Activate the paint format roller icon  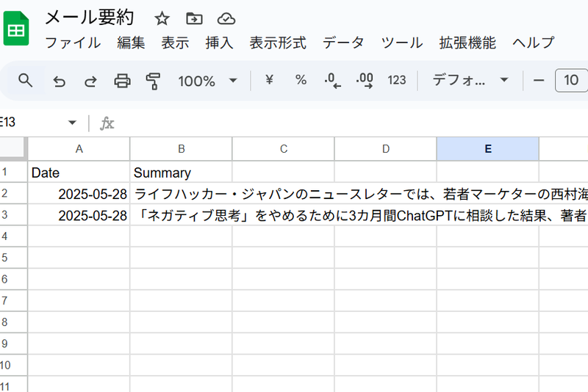[x=153, y=81]
